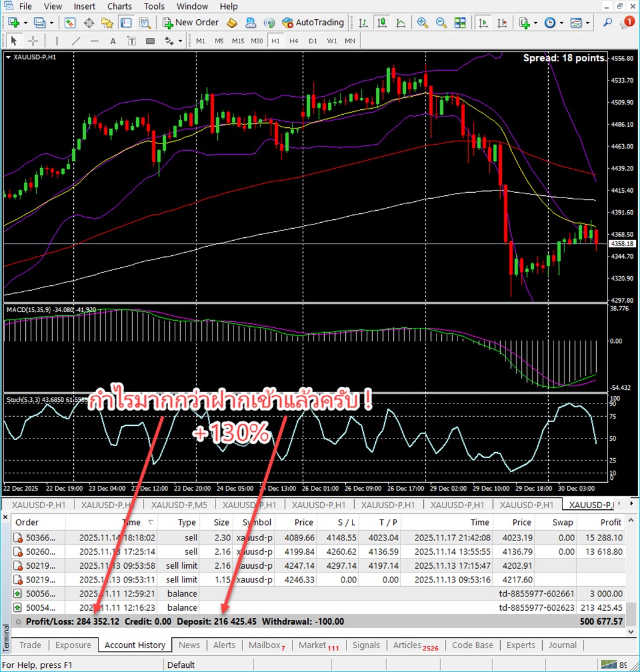Open new chart dropdown arrow

click(25, 23)
